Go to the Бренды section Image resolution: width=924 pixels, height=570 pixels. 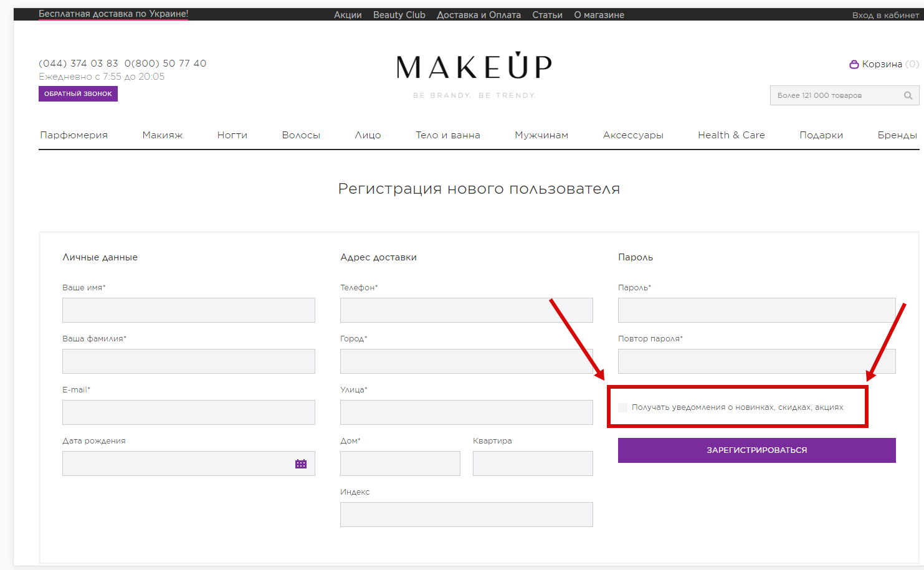pos(897,135)
